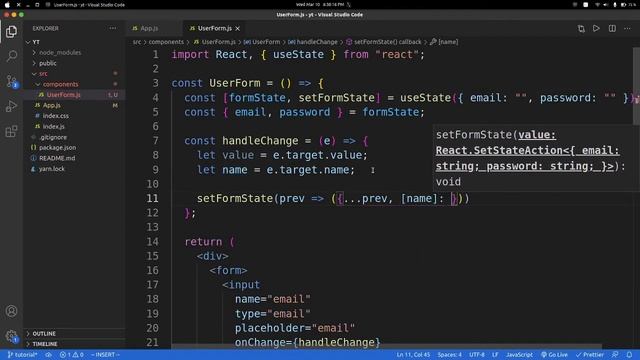Expand the public folder
The width and height of the screenshot is (640, 360).
coord(48,63)
